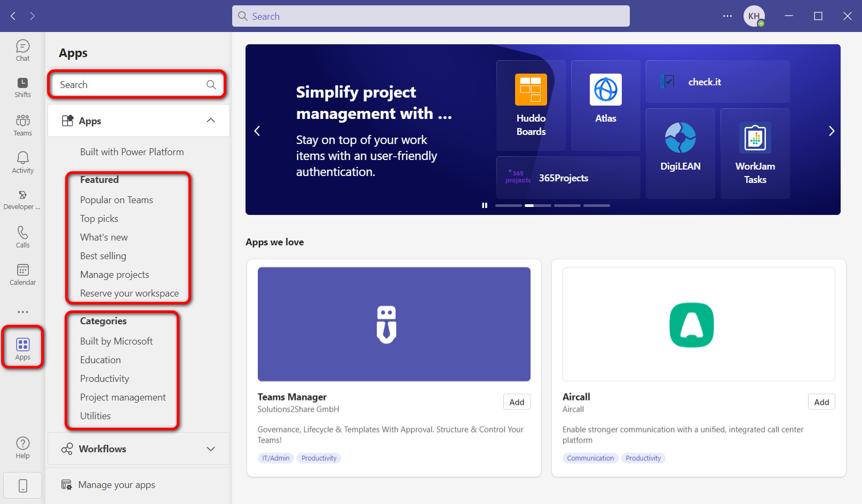Select What's new

(104, 237)
